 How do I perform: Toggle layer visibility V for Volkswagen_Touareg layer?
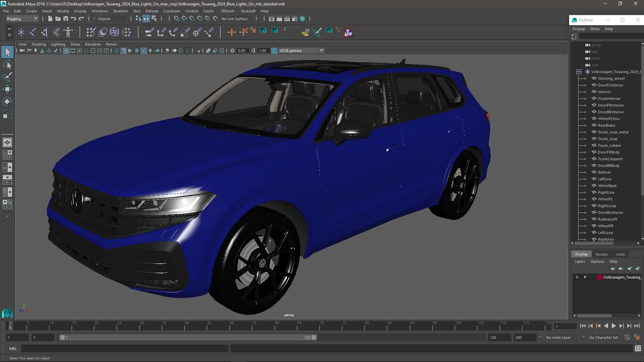[x=577, y=277]
